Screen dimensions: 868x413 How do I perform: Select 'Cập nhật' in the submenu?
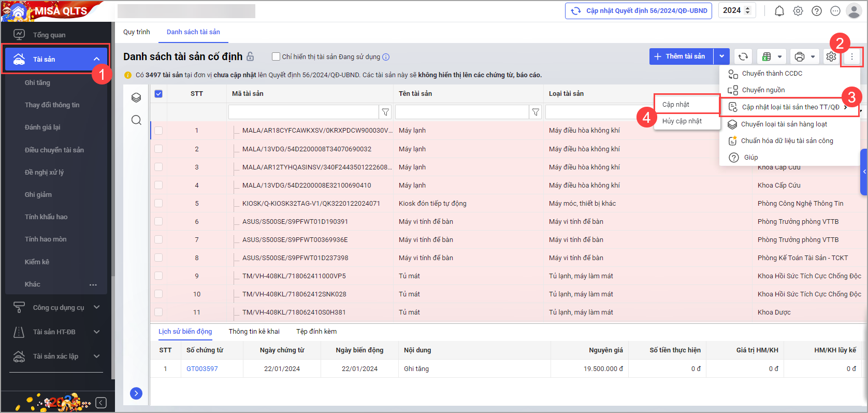676,105
